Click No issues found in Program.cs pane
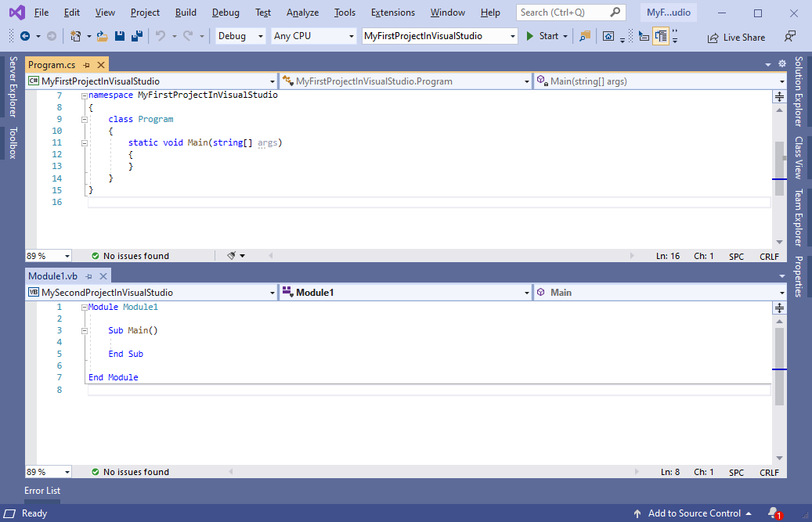 pos(131,256)
